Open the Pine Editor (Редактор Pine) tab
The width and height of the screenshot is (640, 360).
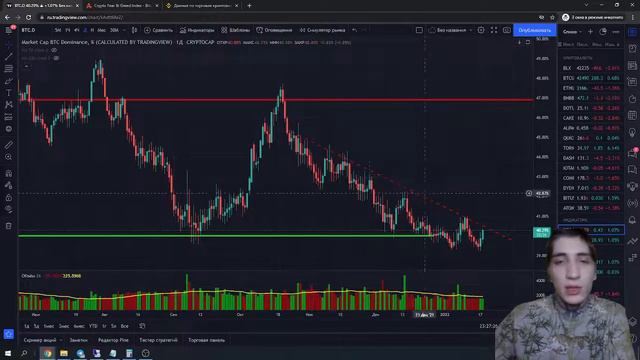pos(113,340)
